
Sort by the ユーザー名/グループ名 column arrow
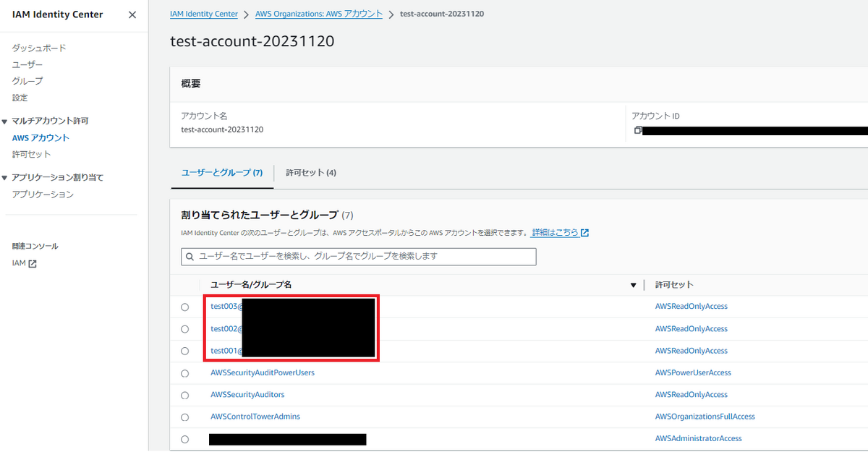[634, 285]
